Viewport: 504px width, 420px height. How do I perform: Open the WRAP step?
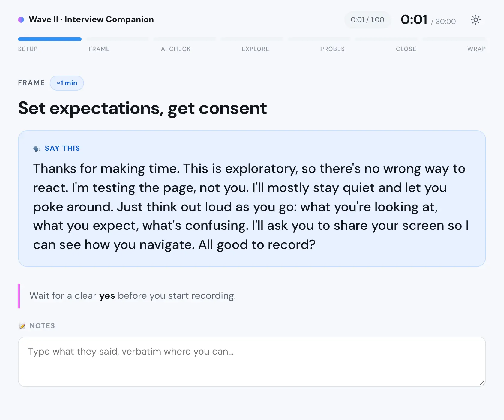[x=476, y=49]
